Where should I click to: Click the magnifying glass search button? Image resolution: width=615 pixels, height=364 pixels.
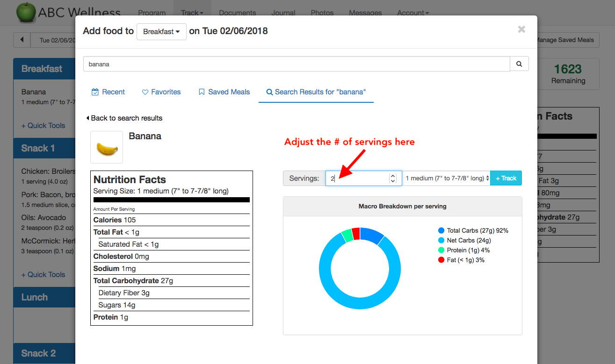point(519,64)
